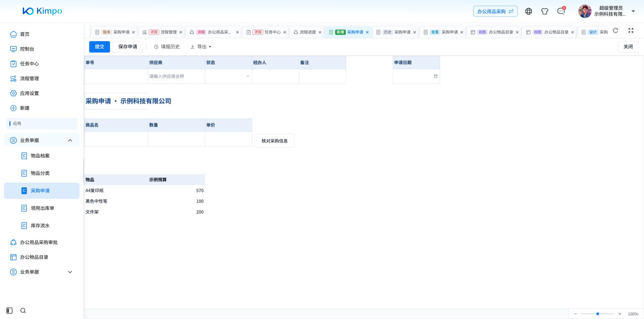Viewport: 644px width, 319px height.
Task: Open the 导出 dropdown menu
Action: [x=201, y=47]
